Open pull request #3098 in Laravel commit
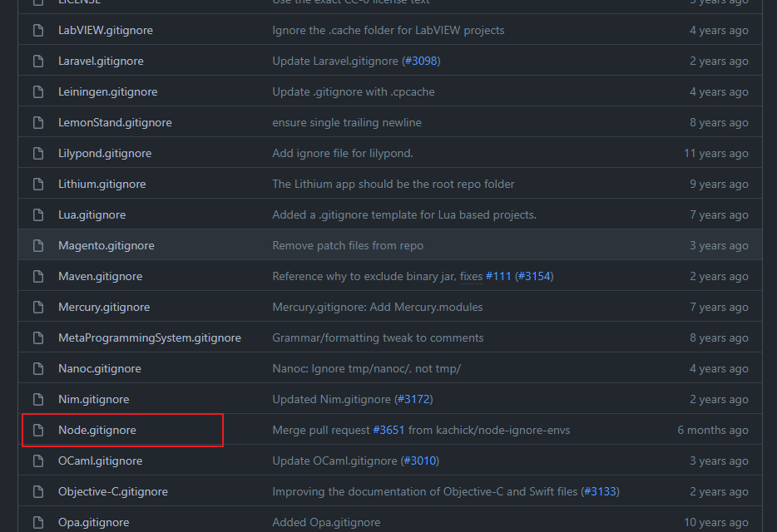This screenshot has height=532, width=777. [x=421, y=62]
